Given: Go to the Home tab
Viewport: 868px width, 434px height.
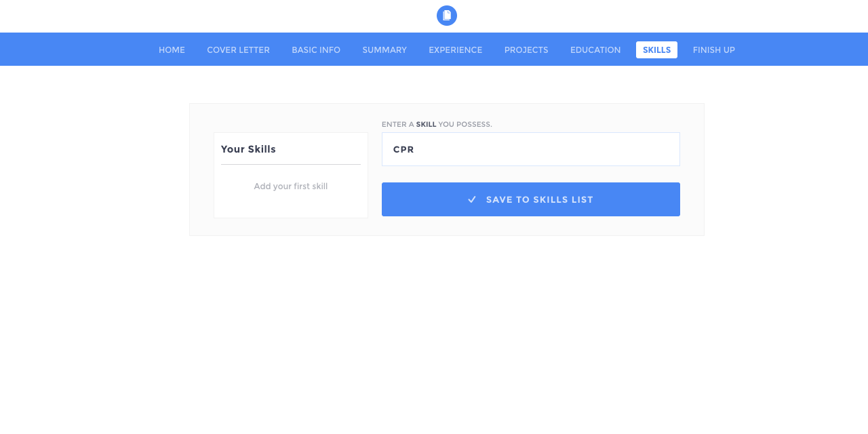Looking at the screenshot, I should [172, 50].
